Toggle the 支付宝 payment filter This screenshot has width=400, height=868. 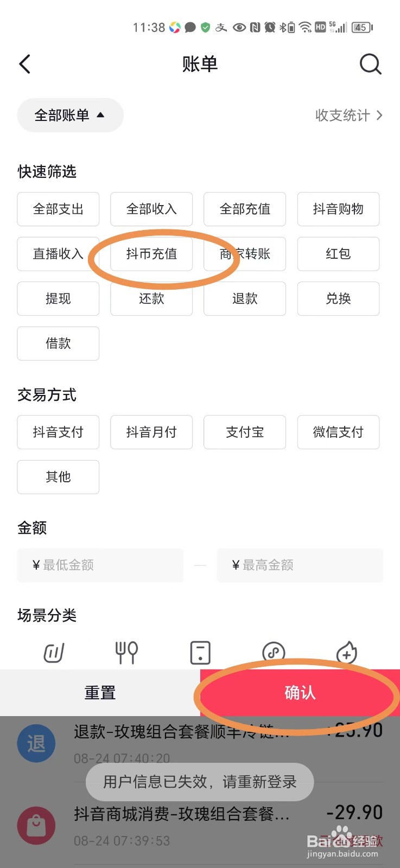245,432
